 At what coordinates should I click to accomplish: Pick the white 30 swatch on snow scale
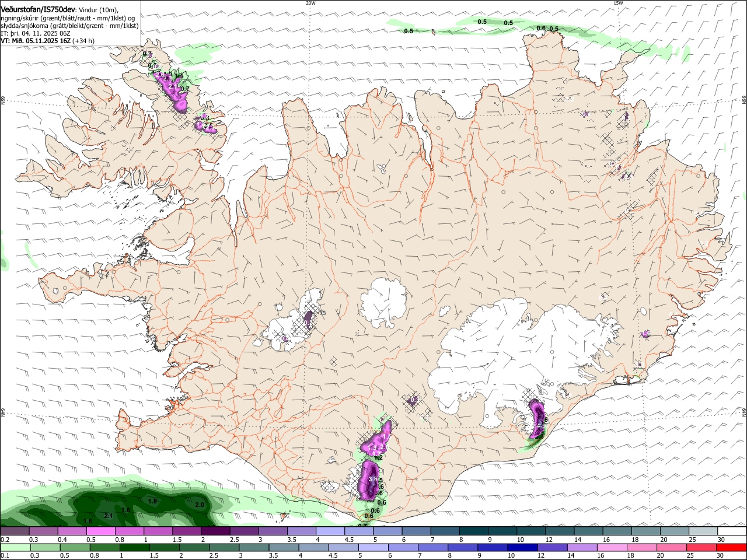tap(732, 531)
